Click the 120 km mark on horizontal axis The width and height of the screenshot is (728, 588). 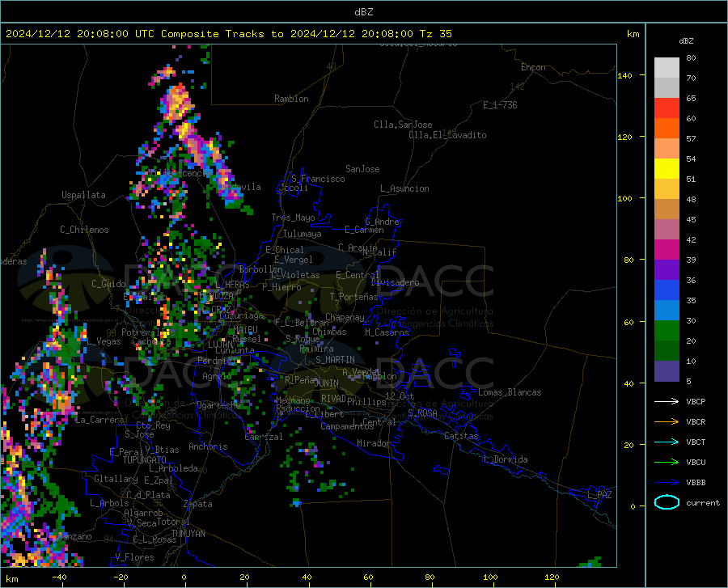coord(552,577)
